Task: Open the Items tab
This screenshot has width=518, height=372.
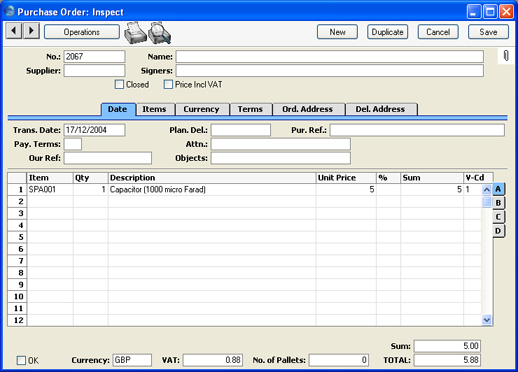Action: pos(154,109)
